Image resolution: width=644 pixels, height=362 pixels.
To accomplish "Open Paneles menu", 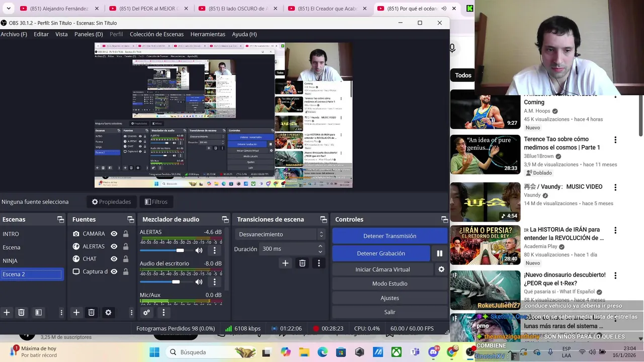I will pyautogui.click(x=89, y=34).
